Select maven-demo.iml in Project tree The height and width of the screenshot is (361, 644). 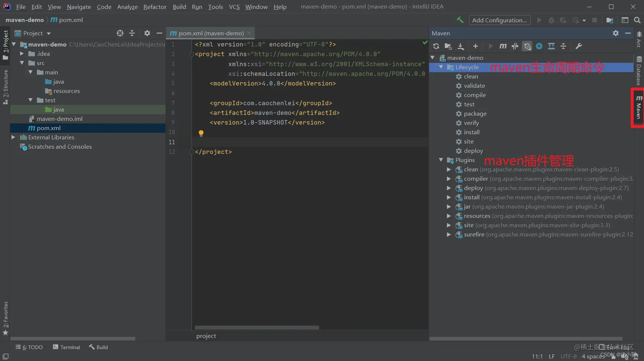tap(59, 119)
